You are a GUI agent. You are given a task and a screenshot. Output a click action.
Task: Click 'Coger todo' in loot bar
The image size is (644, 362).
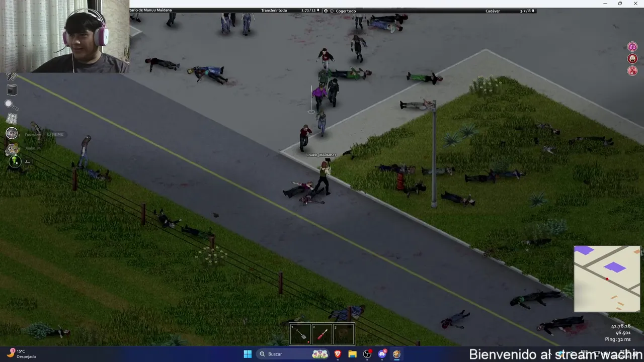[346, 11]
